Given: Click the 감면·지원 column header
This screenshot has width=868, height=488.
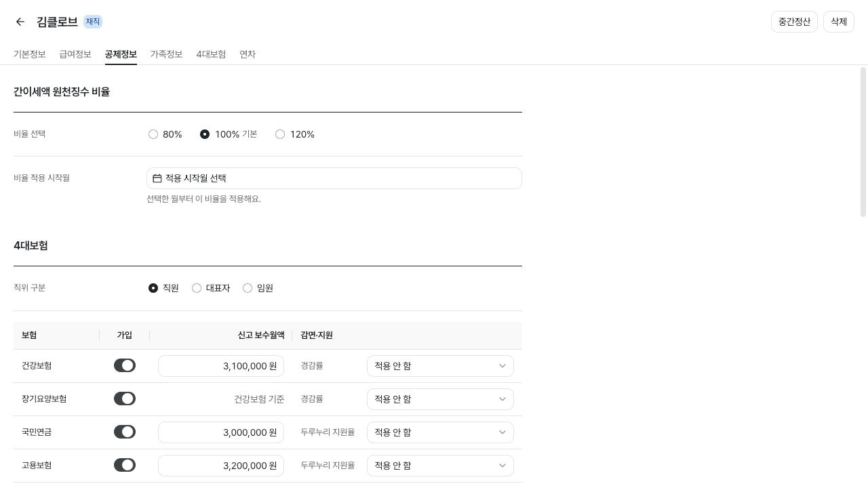Looking at the screenshot, I should (x=317, y=335).
